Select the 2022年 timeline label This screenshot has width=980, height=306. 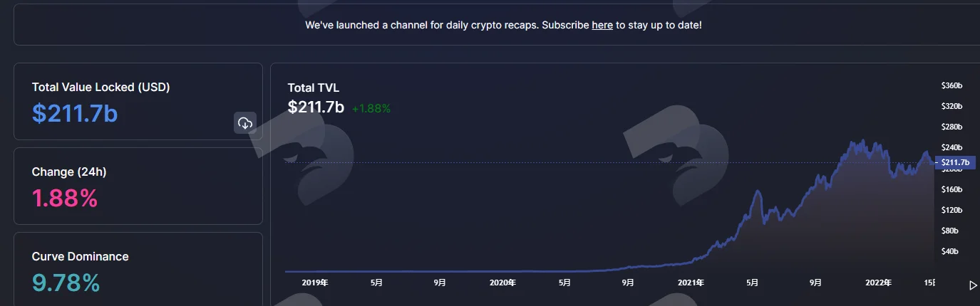[878, 283]
